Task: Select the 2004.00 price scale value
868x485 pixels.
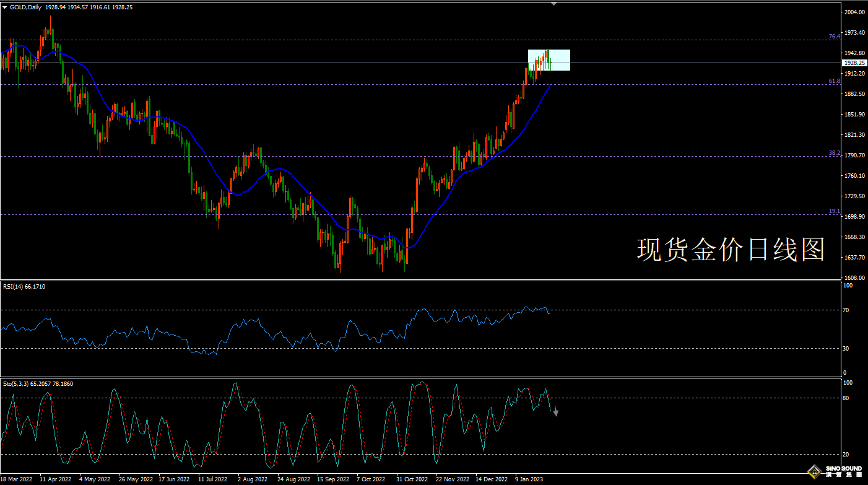Action: (854, 11)
